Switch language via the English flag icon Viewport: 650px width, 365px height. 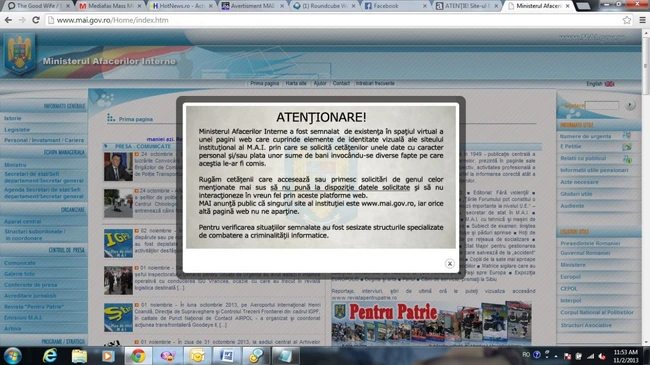[609, 84]
